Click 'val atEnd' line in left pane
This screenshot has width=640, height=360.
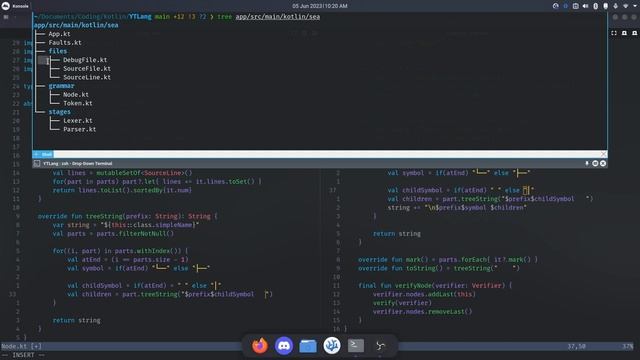tap(128, 260)
